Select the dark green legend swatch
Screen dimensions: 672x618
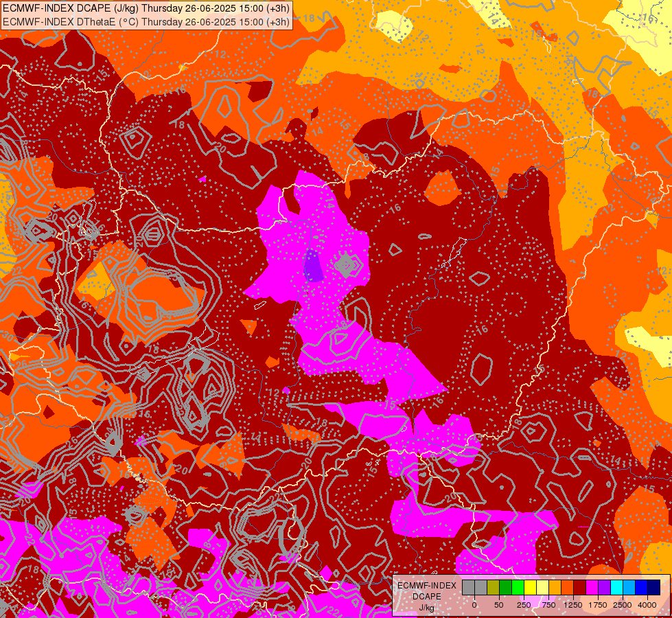coord(506,587)
